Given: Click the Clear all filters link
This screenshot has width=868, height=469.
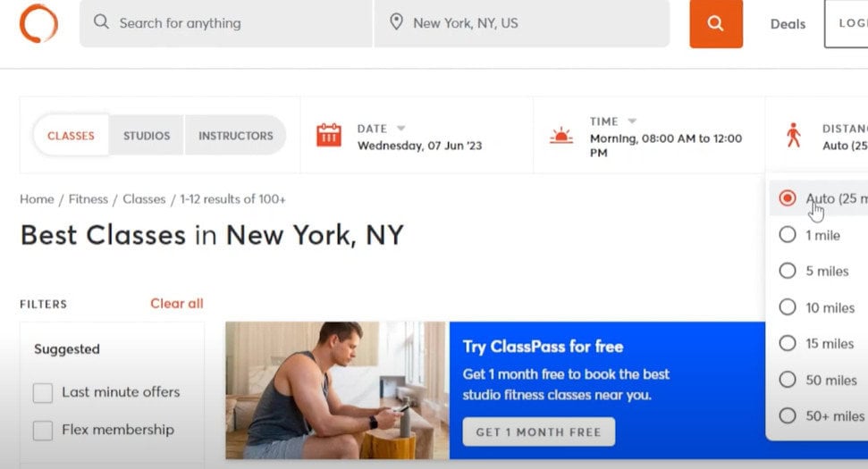Looking at the screenshot, I should point(177,304).
